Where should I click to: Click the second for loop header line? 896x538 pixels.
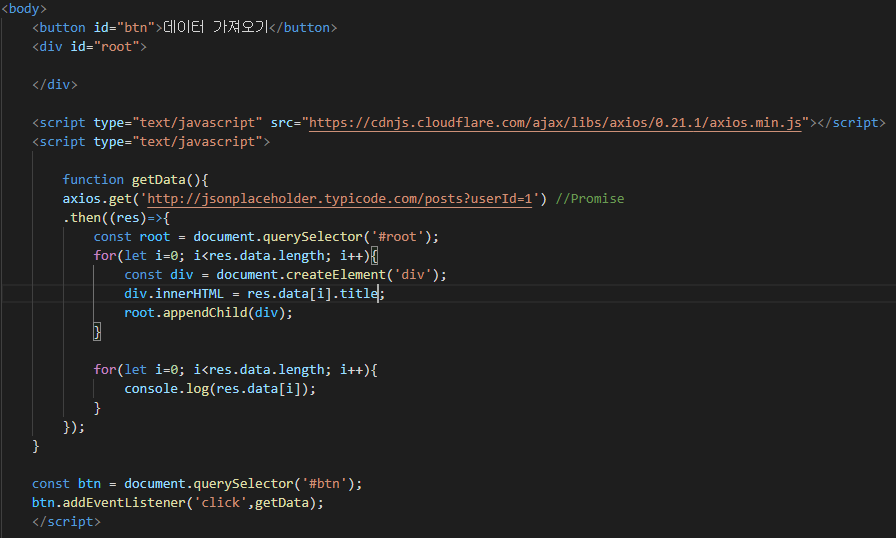pyautogui.click(x=235, y=370)
